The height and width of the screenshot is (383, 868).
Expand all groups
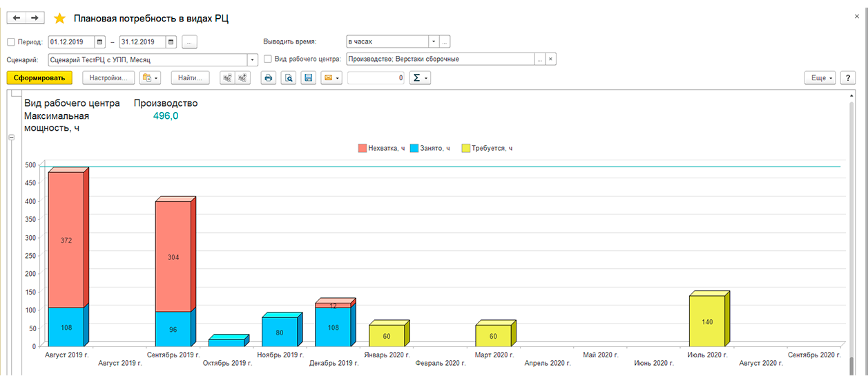coord(242,78)
